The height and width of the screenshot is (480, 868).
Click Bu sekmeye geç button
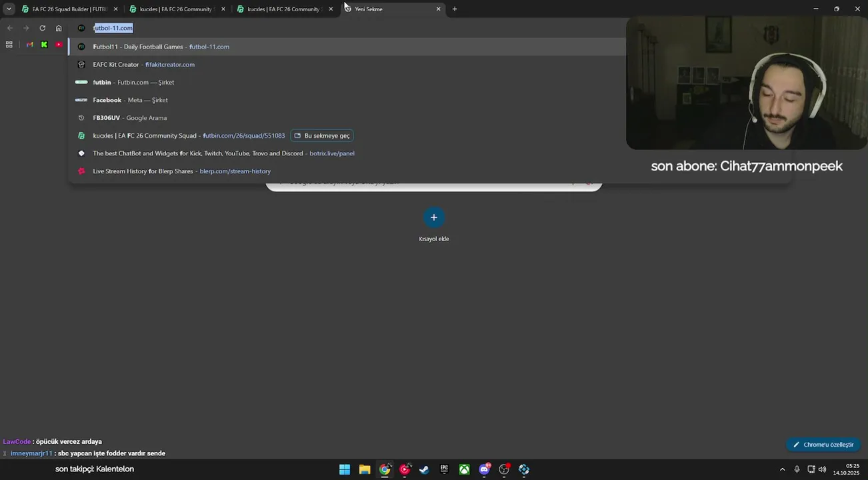(x=322, y=135)
